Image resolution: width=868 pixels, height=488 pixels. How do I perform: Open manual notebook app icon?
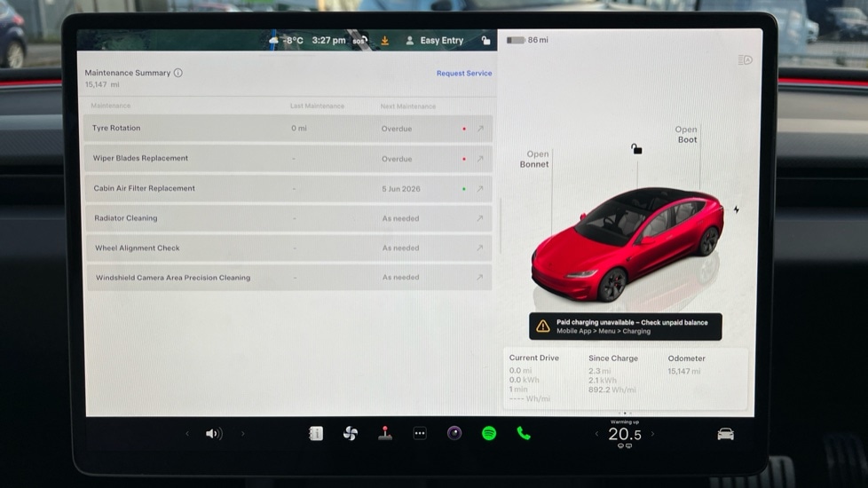[x=316, y=433]
